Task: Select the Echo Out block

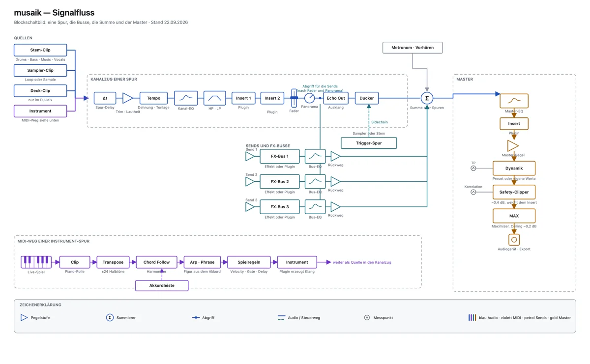Action: click(336, 98)
